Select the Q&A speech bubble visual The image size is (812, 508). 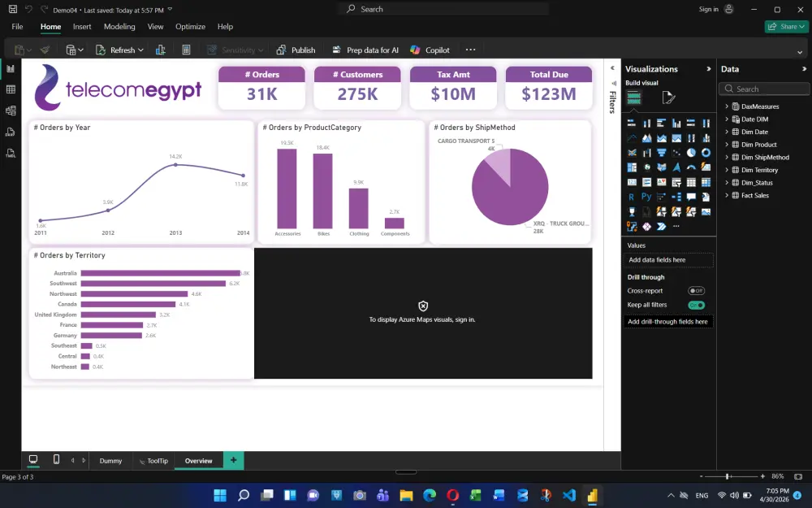(691, 197)
